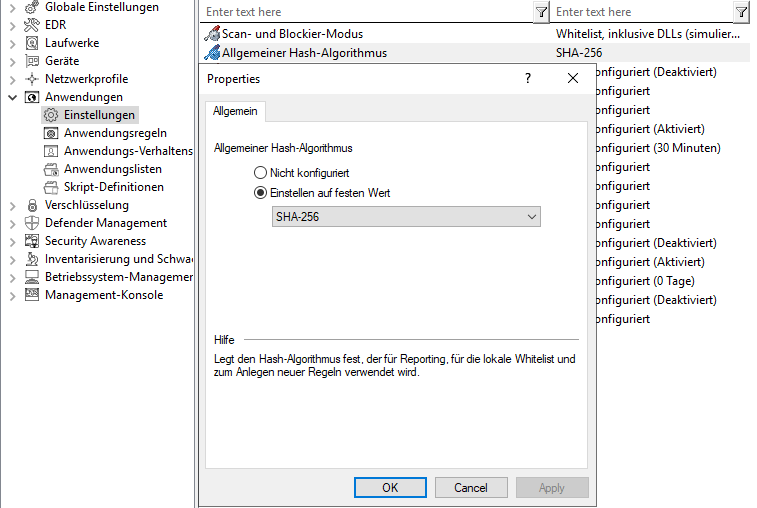This screenshot has width=757, height=508.
Task: Select the 'Nicht konfiguriert' radio button
Action: (261, 173)
